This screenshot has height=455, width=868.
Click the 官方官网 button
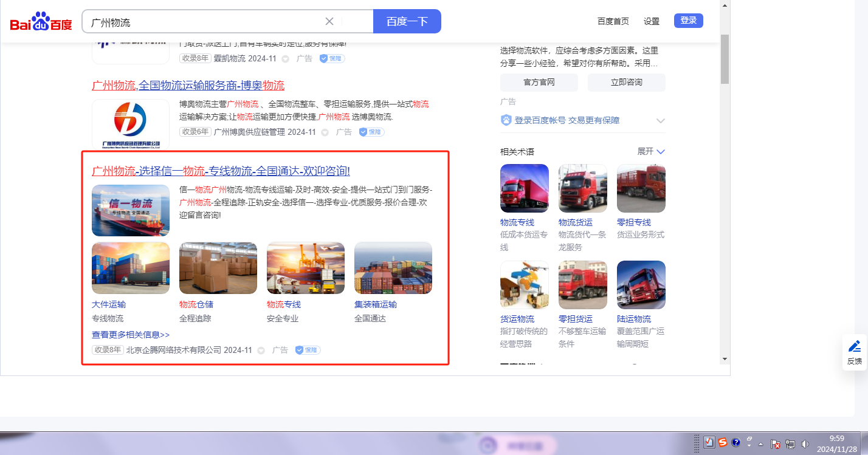point(539,82)
